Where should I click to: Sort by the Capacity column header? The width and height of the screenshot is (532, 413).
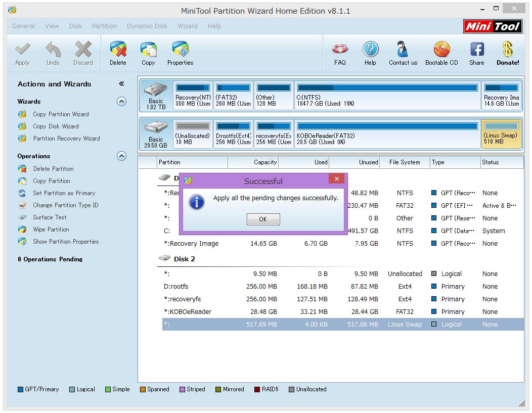[253, 162]
